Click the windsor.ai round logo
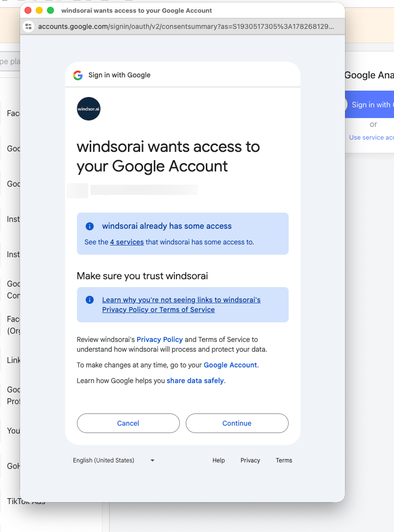This screenshot has width=394, height=532. (89, 109)
